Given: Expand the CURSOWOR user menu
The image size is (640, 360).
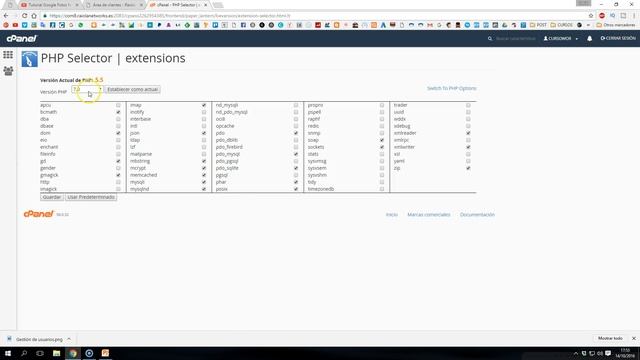Looking at the screenshot, I should pos(561,38).
